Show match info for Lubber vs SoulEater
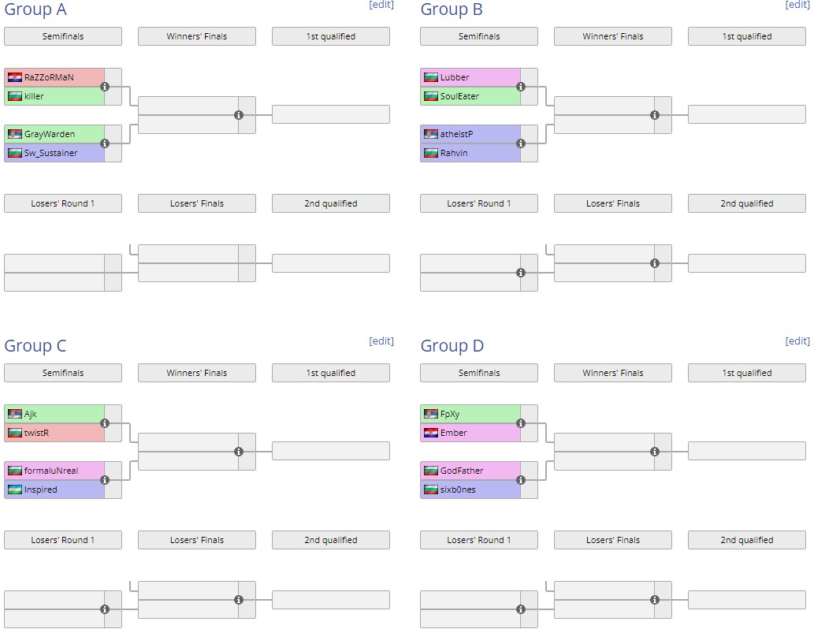Viewport: 814px width, 644px height. click(x=521, y=87)
